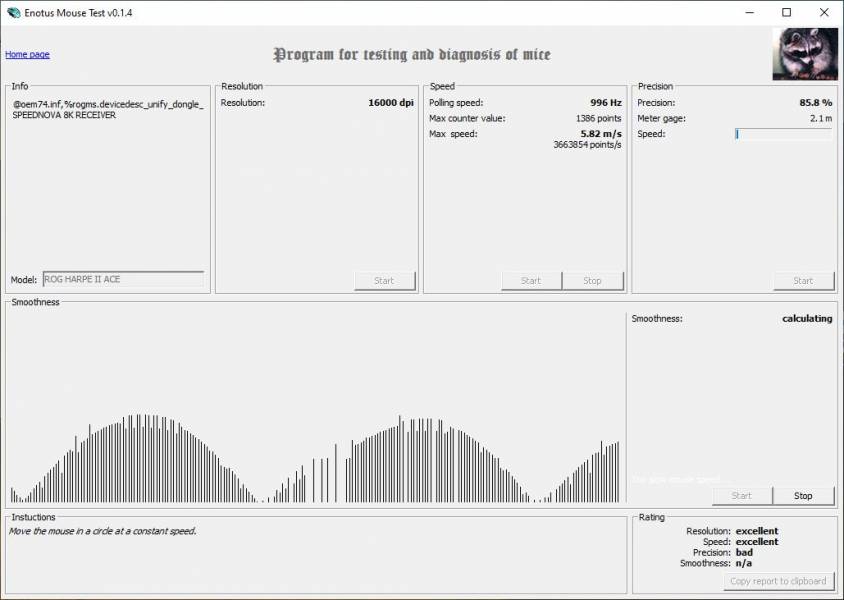Click the "Program for testing and diagnosis" heading
The height and width of the screenshot is (600, 844).
pyautogui.click(x=412, y=55)
